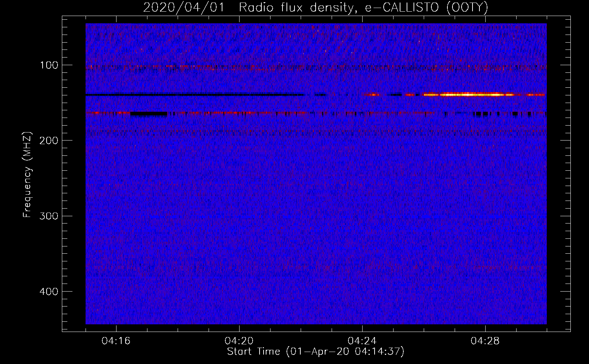Click the 'Start Time (01-Apr-20 04:14:37)' x-axis label
This screenshot has height=364, width=589.
(316, 352)
